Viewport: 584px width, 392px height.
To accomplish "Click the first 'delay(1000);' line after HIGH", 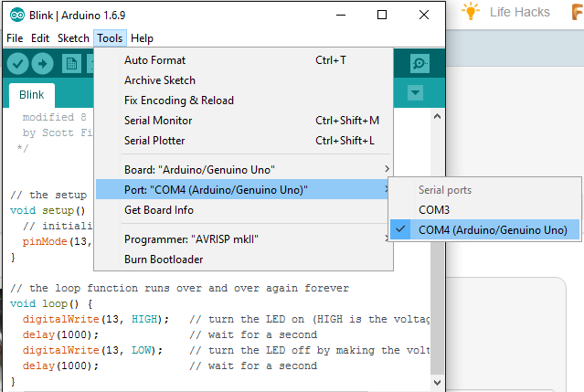I will (x=60, y=334).
